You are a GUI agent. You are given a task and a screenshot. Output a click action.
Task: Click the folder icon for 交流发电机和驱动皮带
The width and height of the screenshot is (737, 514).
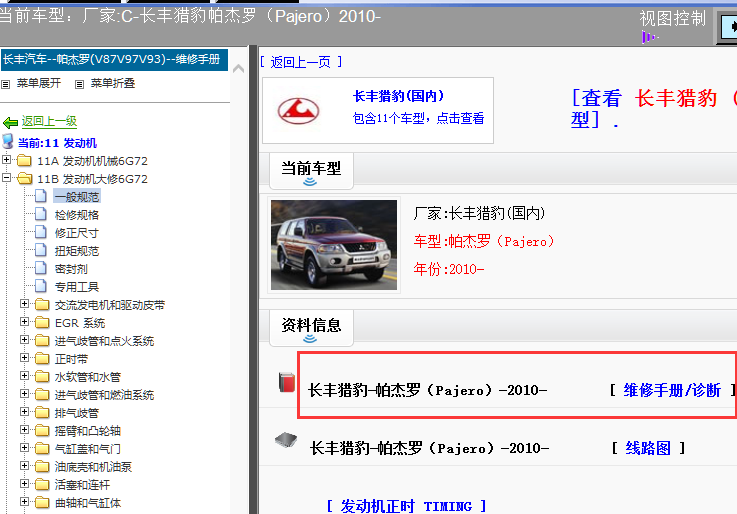click(x=42, y=304)
